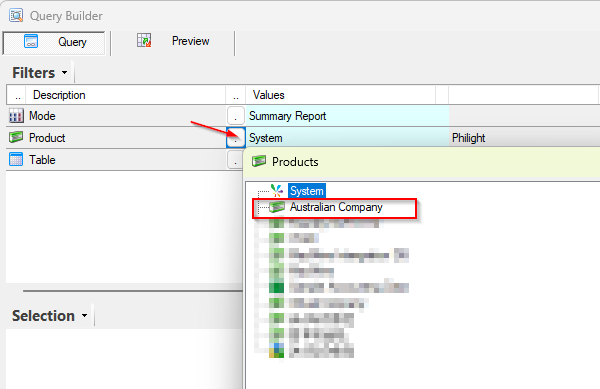
Task: Expand the Selection dropdown arrow
Action: [84, 316]
